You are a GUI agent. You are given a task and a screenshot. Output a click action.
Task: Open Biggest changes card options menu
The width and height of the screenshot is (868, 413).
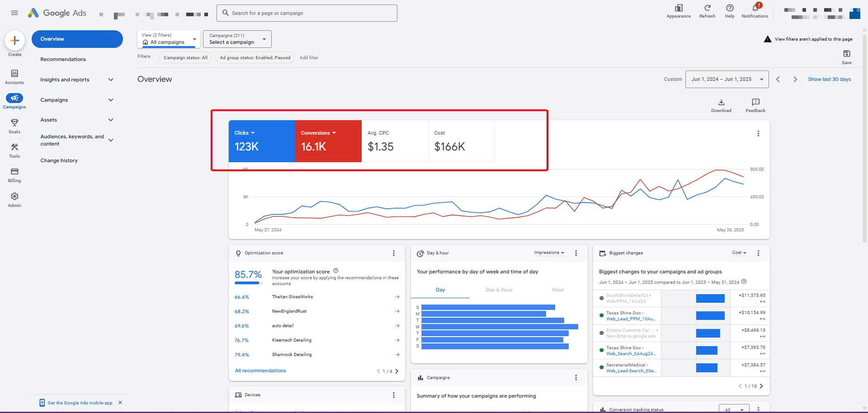(758, 253)
